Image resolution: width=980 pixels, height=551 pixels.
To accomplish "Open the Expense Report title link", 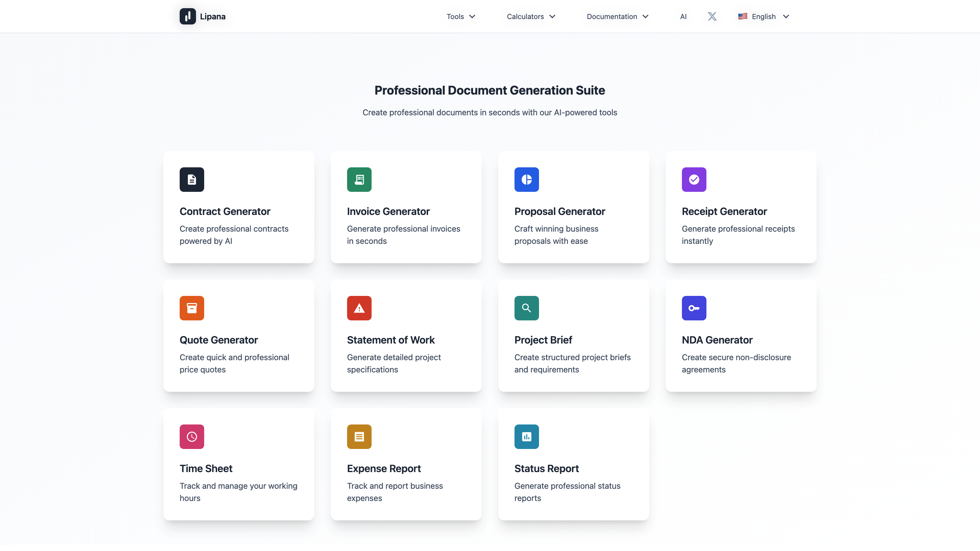I will click(383, 468).
